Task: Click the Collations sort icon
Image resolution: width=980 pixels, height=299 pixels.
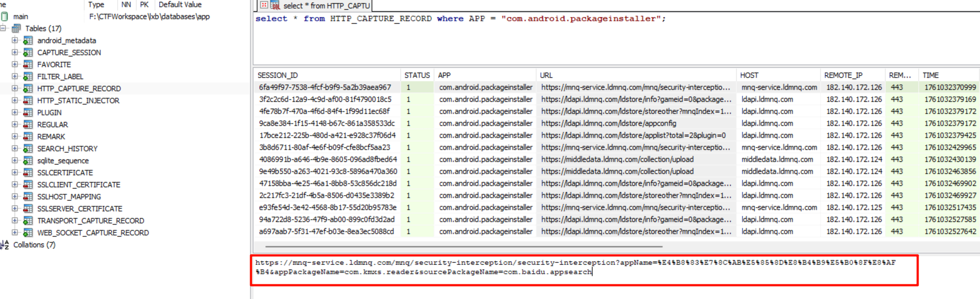Action: [5, 245]
